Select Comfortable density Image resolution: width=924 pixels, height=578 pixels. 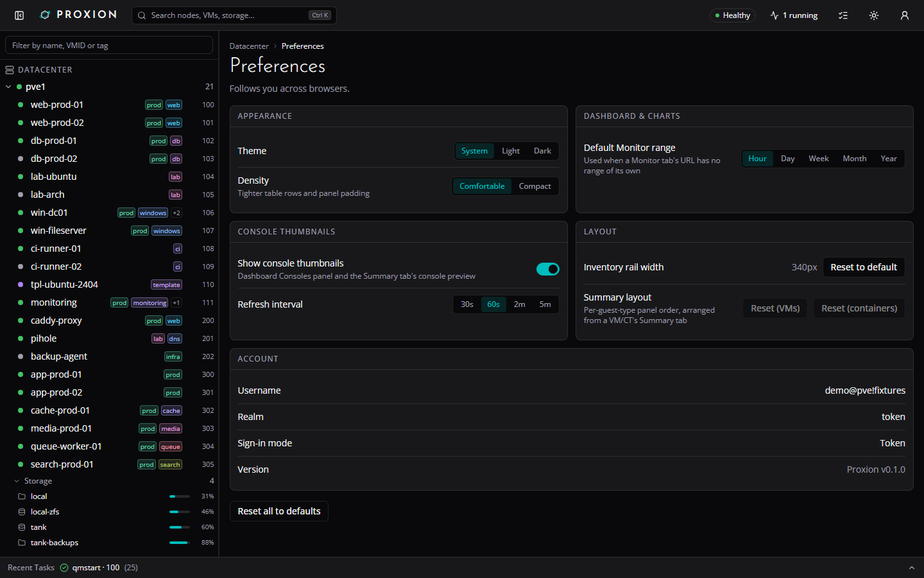coord(482,186)
